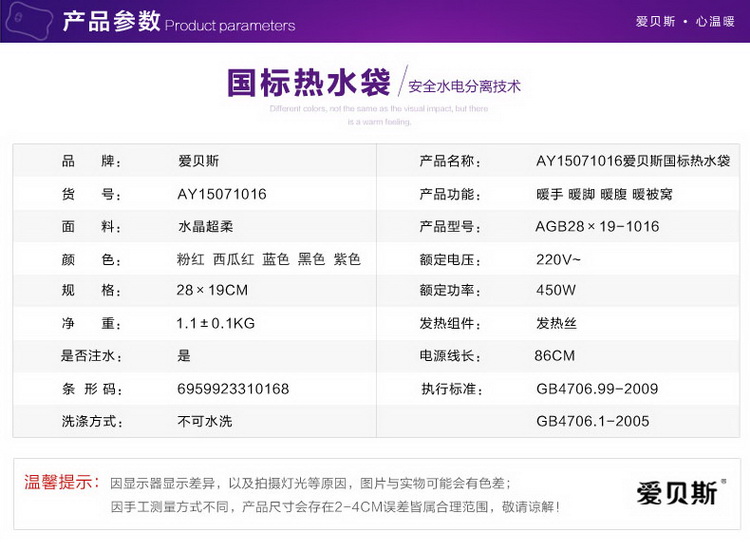Click the 产品名称 label cell
Screen dimensions: 750x552
tap(450, 161)
